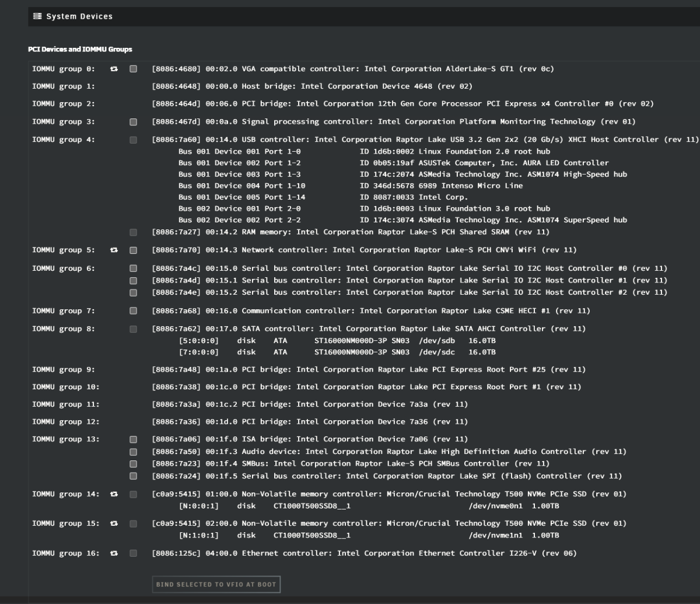Image resolution: width=700 pixels, height=604 pixels.
Task: Tick the I2C Host Controller #2 checkbox
Action: pos(133,292)
